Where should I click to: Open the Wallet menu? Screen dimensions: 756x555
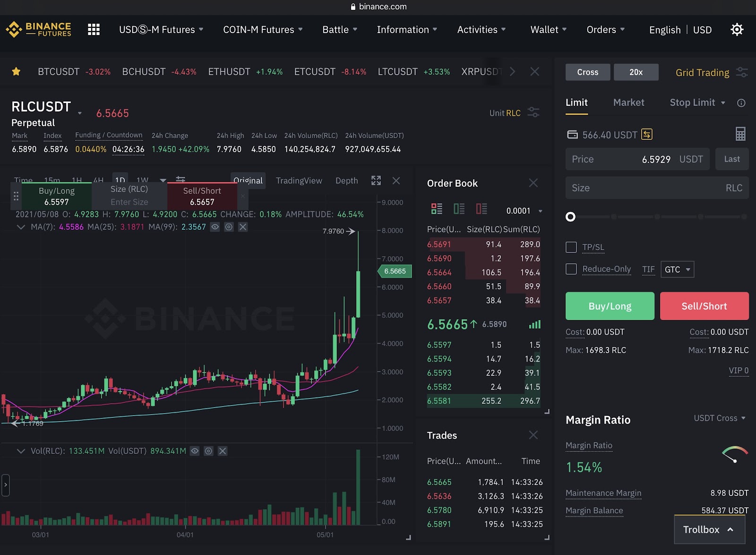(x=549, y=29)
